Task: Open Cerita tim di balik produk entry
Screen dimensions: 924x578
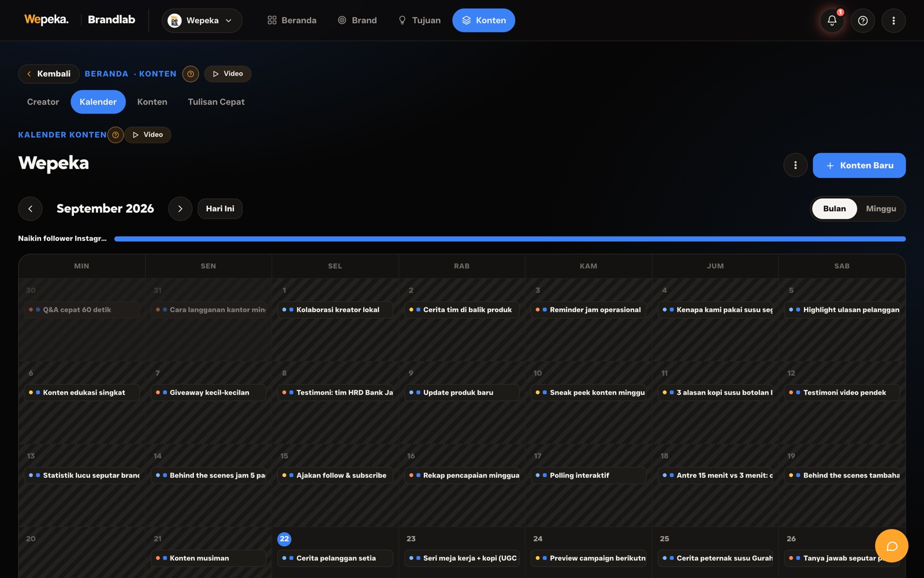Action: pos(461,310)
